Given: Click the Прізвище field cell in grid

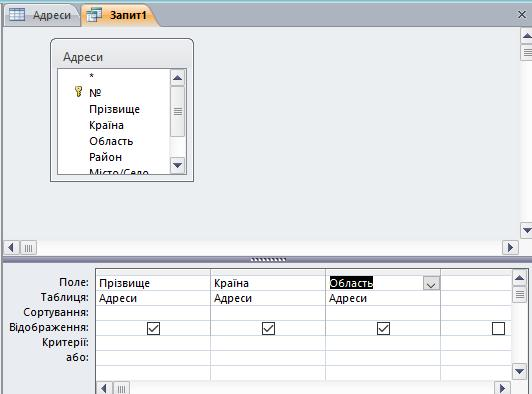Looking at the screenshot, I should pyautogui.click(x=153, y=283).
